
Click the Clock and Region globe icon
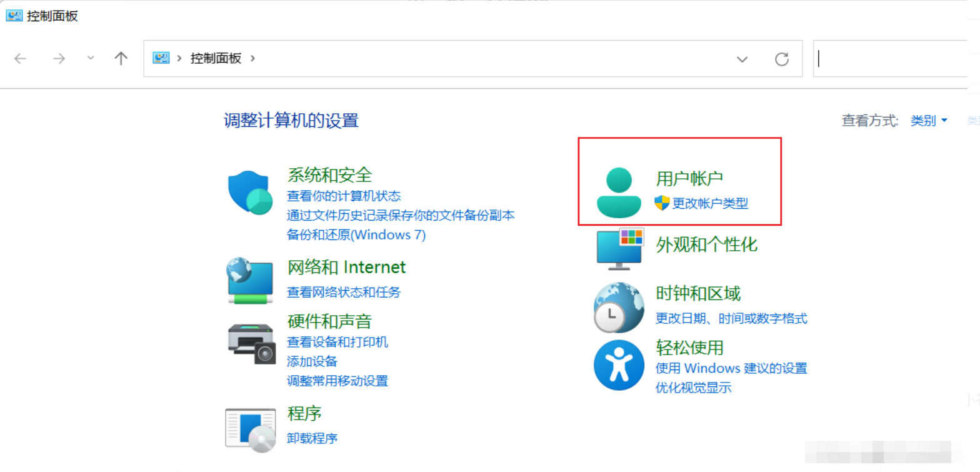pos(617,307)
